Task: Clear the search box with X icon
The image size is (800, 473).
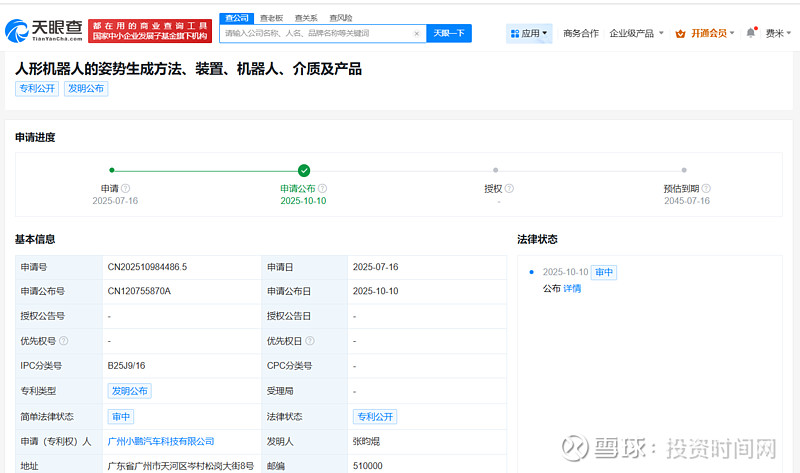Action: (x=417, y=33)
